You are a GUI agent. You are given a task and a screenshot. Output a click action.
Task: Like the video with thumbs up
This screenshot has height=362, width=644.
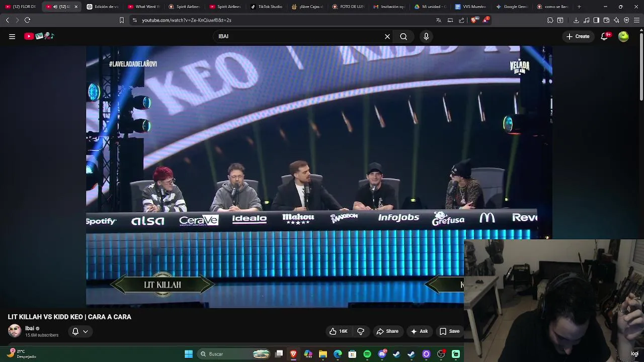point(338,331)
